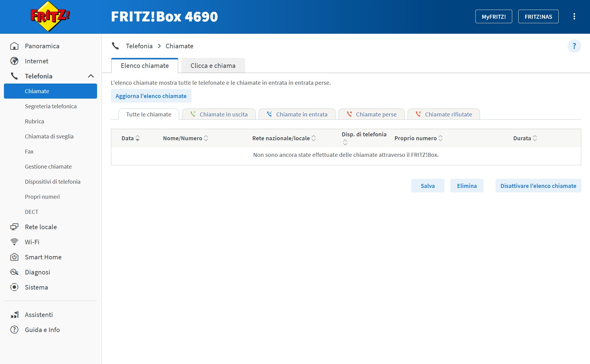Viewport: 590px width, 364px height.
Task: Click the Wi-Fi signal icon
Action: [x=14, y=242]
